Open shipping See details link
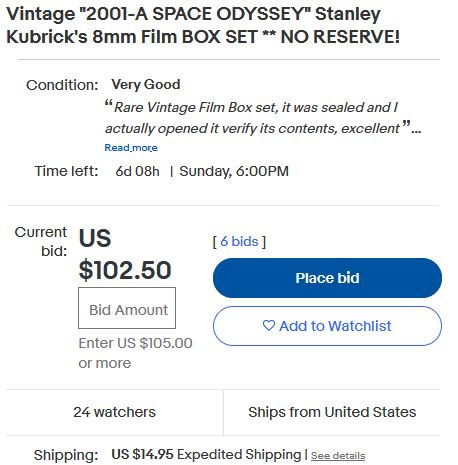The width and height of the screenshot is (458, 465). pos(338,455)
